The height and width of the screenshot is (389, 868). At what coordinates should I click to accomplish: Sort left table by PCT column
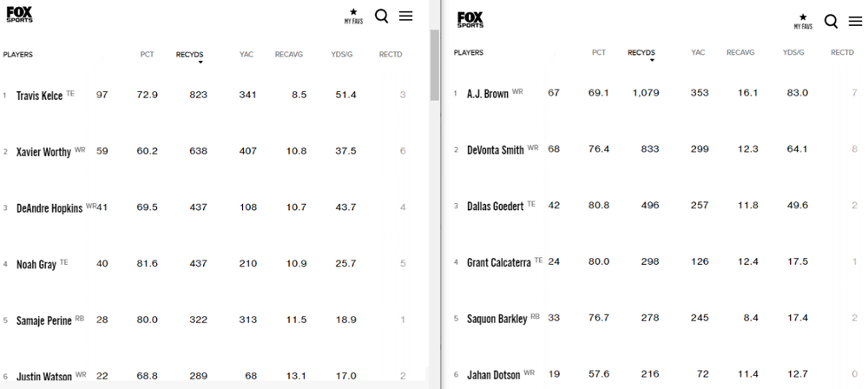(147, 55)
